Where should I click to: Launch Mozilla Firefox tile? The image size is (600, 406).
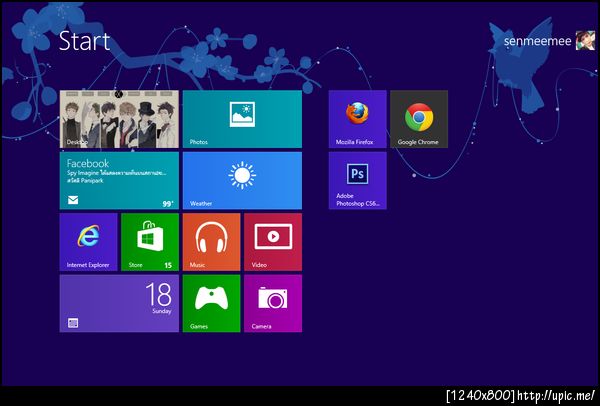click(357, 119)
